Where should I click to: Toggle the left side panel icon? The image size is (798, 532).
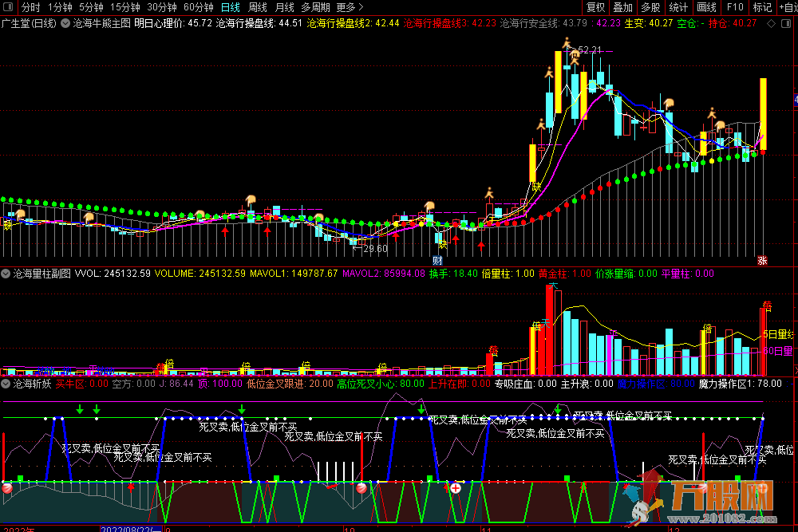pos(8,7)
